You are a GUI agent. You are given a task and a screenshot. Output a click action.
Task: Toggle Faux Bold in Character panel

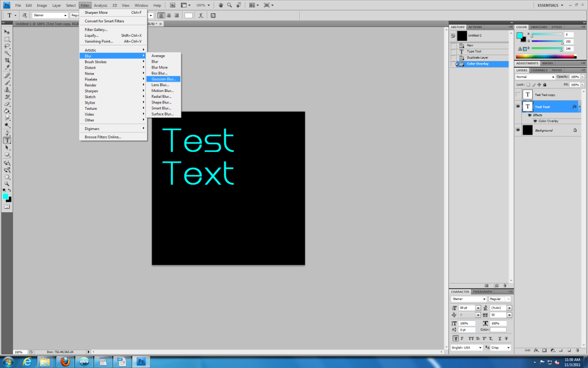[455, 338]
